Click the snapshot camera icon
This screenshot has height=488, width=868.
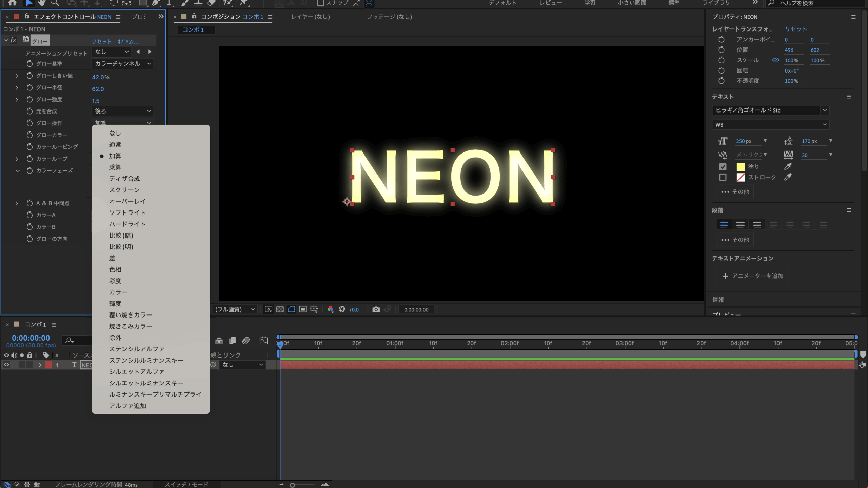click(376, 309)
